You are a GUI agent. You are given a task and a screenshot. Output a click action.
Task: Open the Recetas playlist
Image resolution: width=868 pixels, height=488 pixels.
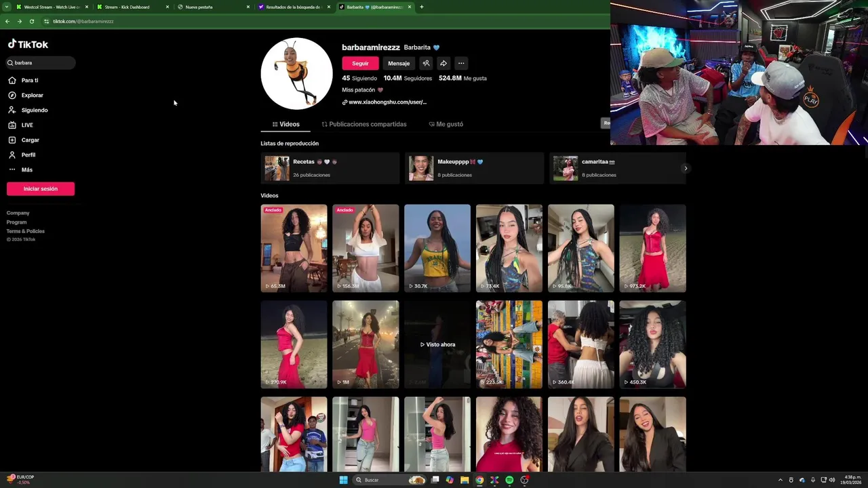click(330, 168)
